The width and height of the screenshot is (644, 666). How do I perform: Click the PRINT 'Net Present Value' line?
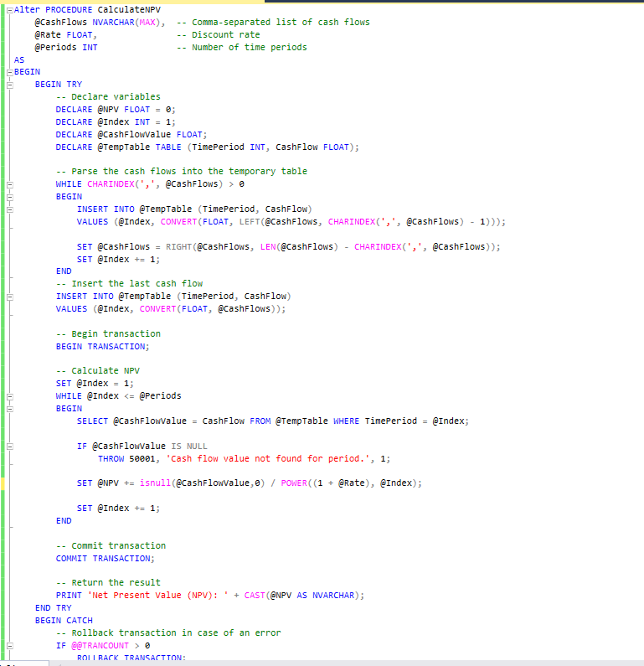click(x=209, y=596)
